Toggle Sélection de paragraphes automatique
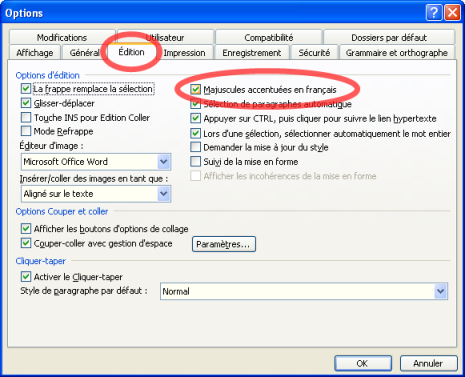The height and width of the screenshot is (377, 465). [x=195, y=104]
